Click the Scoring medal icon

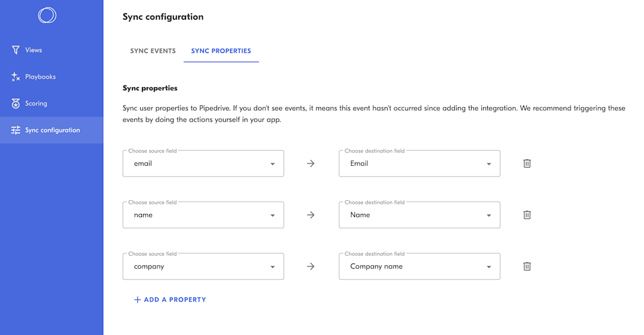(x=16, y=104)
